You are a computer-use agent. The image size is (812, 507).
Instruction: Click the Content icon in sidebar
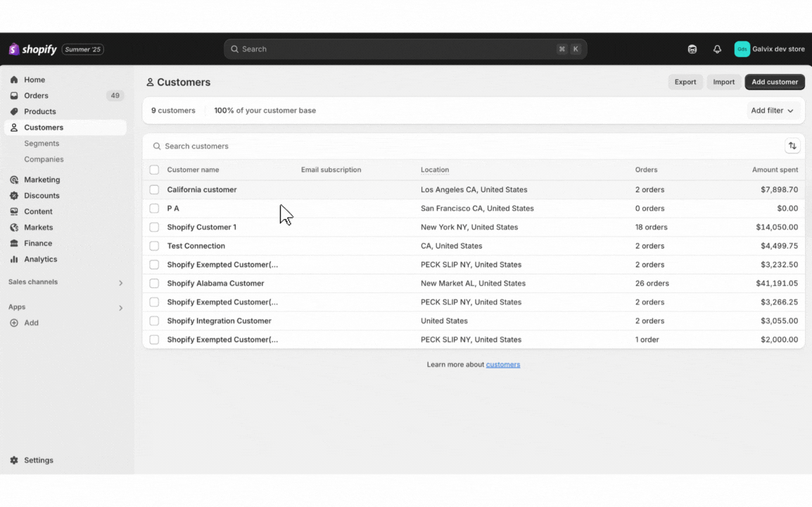coord(14,211)
